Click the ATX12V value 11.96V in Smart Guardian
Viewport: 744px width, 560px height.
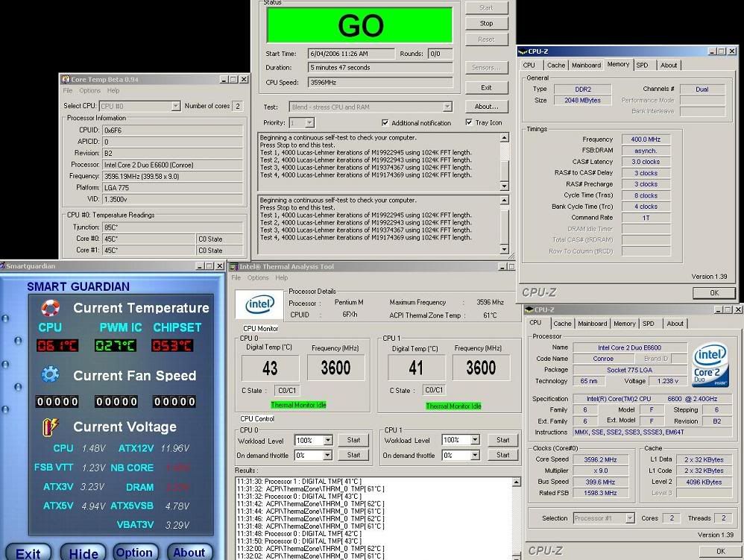point(175,448)
